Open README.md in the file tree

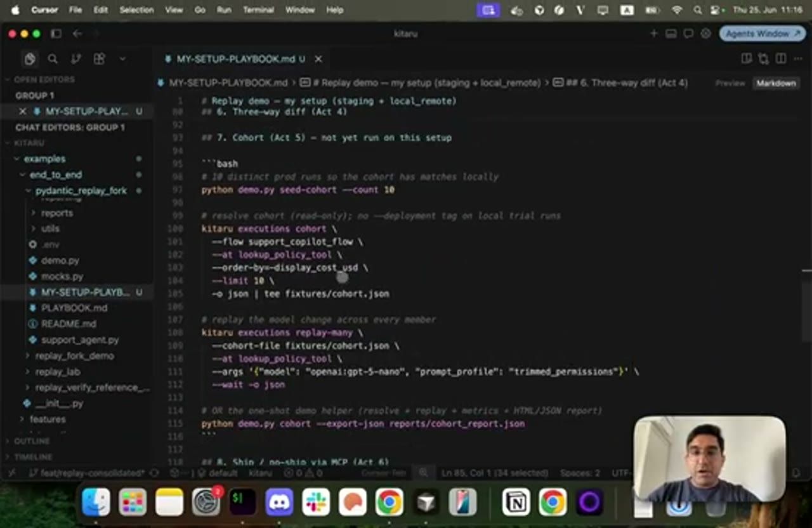click(69, 324)
